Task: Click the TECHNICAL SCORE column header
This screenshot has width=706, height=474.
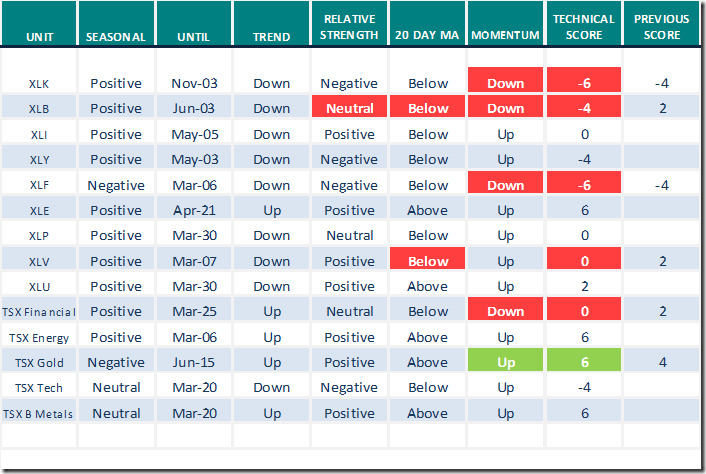Action: 584,27
